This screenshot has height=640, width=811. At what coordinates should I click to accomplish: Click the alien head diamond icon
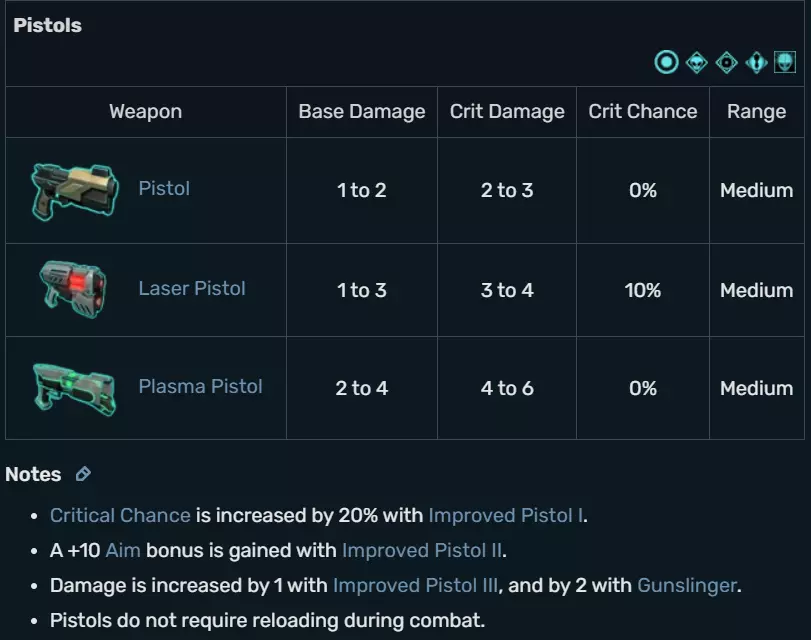(x=696, y=63)
